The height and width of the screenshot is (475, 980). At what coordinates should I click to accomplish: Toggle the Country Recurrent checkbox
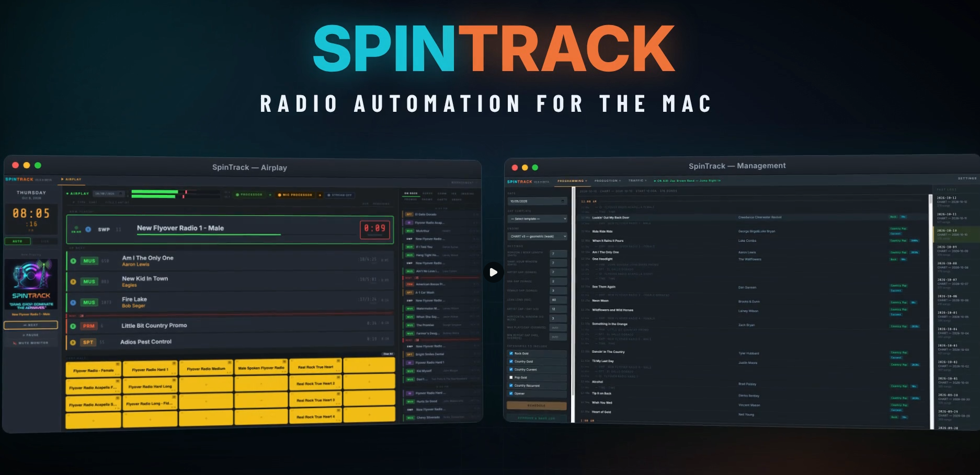511,386
